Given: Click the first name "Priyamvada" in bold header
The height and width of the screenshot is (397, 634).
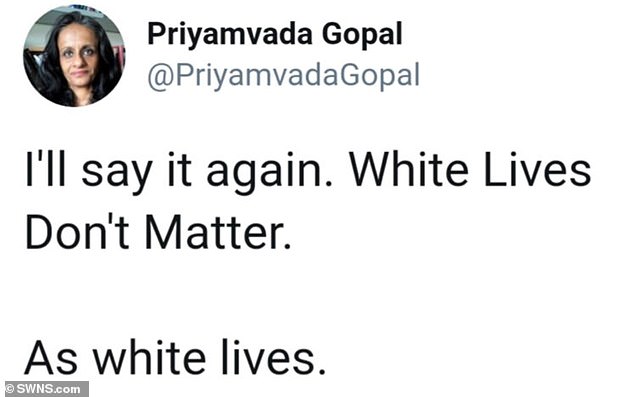Looking at the screenshot, I should pos(230,35).
